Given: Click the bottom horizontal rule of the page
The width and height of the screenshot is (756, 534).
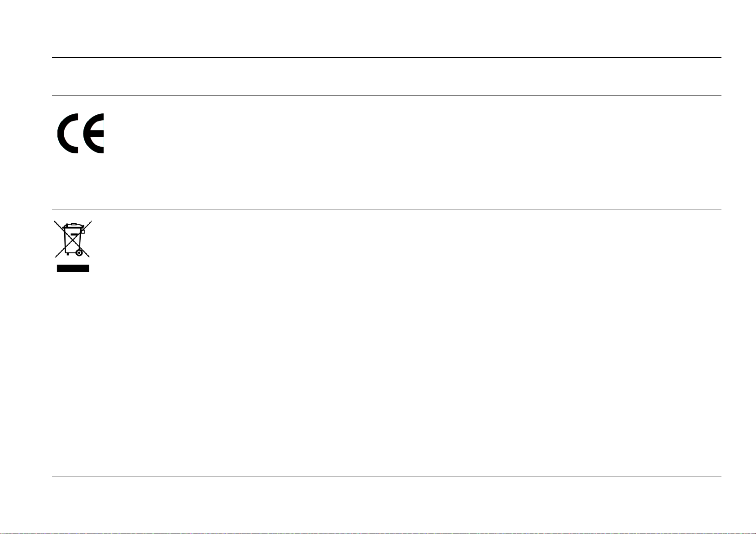Looking at the screenshot, I should click(387, 477).
